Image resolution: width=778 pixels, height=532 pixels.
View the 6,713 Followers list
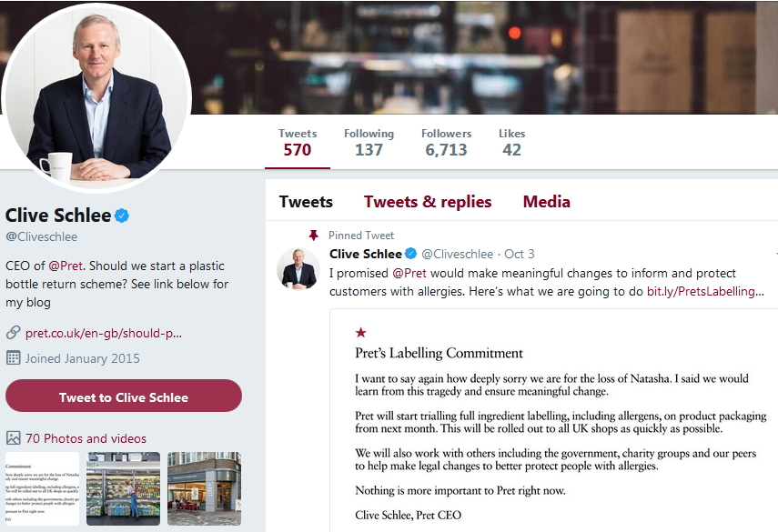(446, 142)
